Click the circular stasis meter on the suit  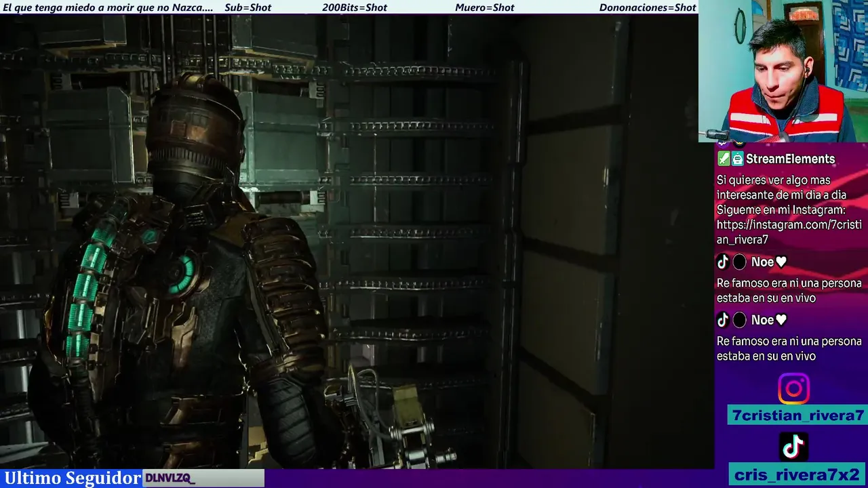coord(181,274)
